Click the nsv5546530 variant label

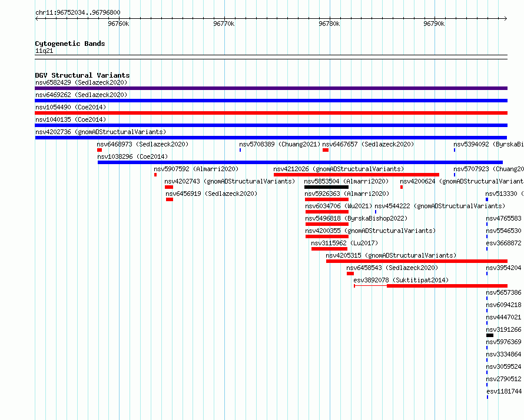[503, 231]
